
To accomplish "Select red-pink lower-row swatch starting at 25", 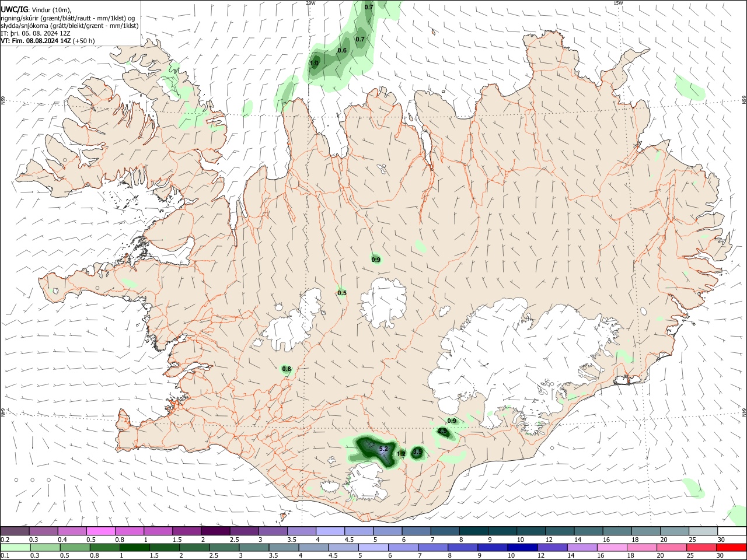I will pos(701,548).
